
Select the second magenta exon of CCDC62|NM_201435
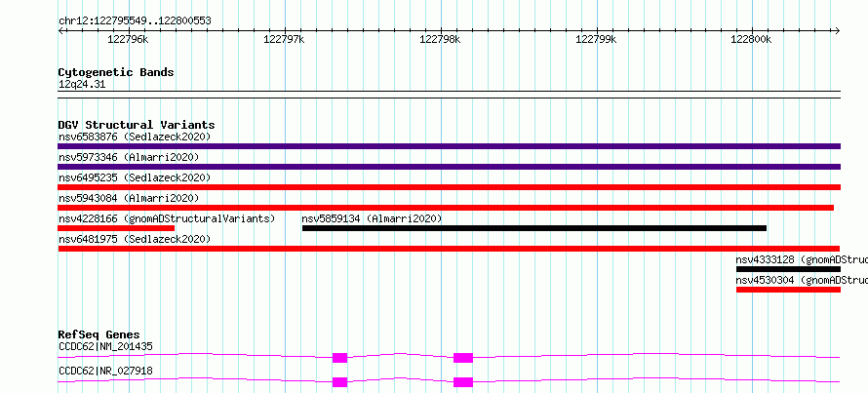pyautogui.click(x=463, y=358)
